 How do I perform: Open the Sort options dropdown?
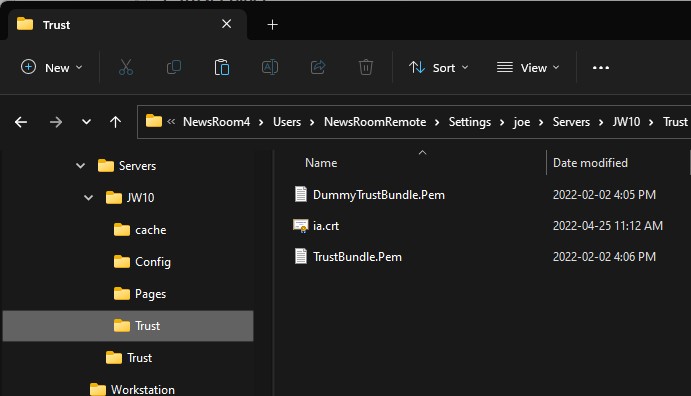click(x=438, y=67)
